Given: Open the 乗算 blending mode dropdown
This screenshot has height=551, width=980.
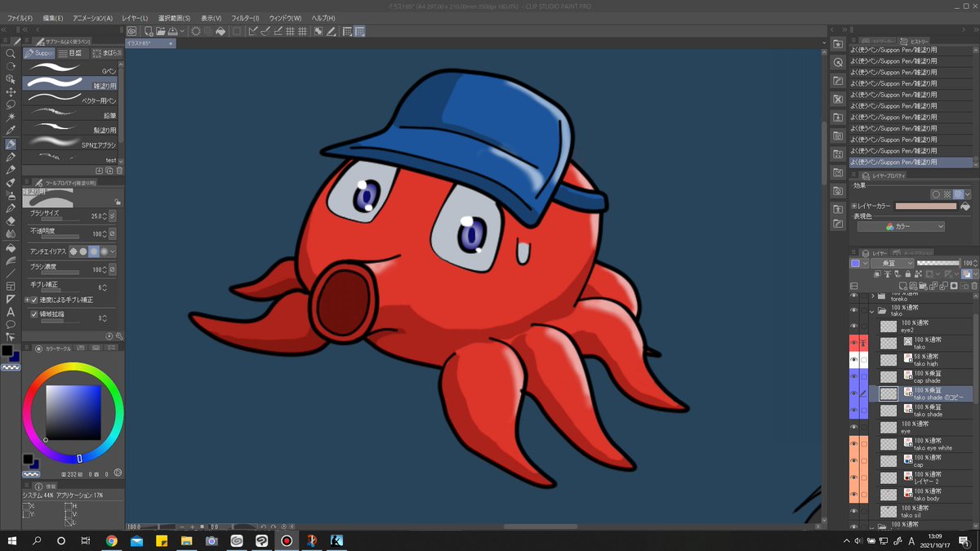Looking at the screenshot, I should [x=892, y=264].
